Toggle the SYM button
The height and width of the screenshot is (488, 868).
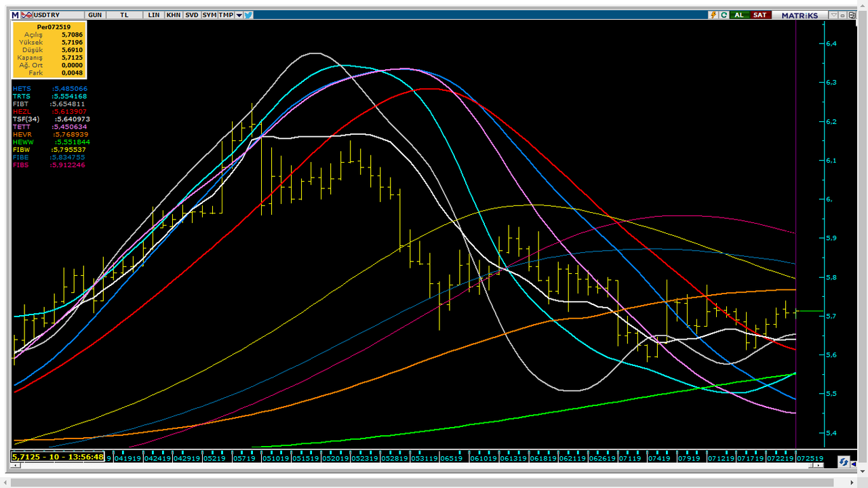pos(210,15)
